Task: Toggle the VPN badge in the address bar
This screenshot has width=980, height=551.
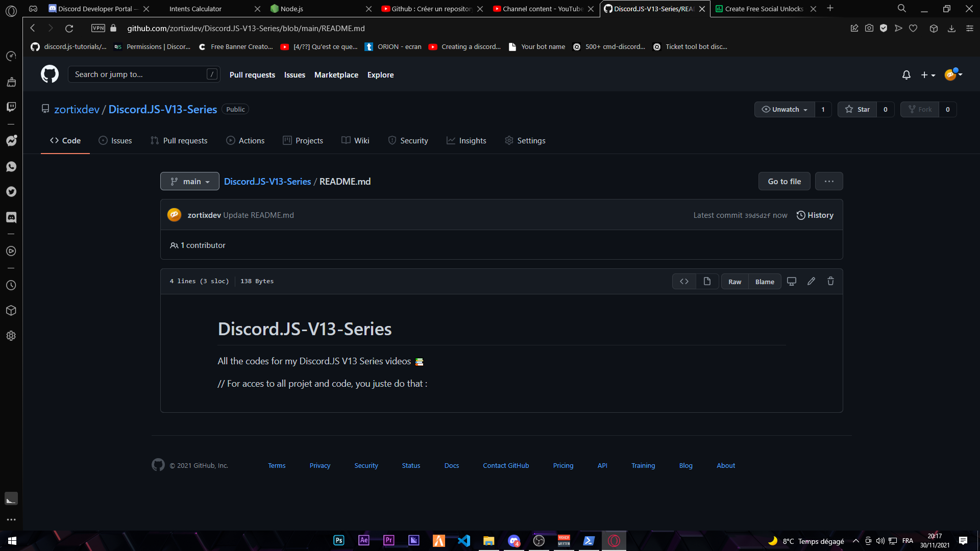Action: click(97, 28)
